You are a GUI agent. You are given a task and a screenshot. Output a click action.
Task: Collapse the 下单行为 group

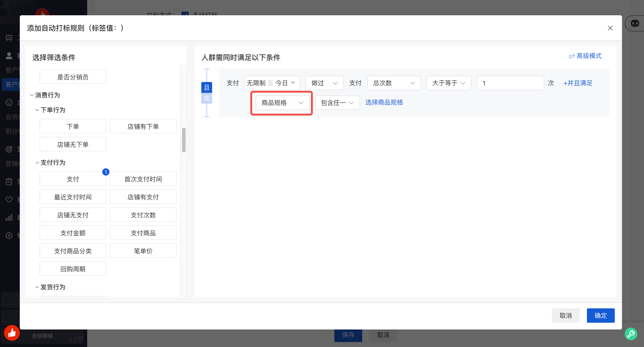(x=37, y=110)
